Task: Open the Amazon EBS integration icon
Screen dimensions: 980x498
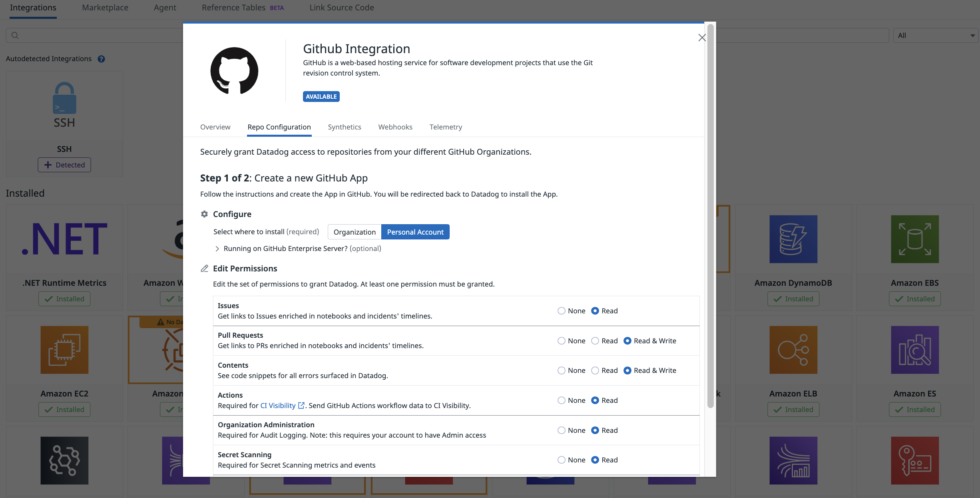Action: tap(914, 239)
